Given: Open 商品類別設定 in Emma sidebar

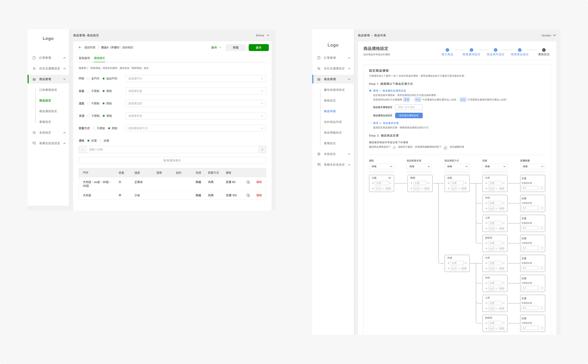Looking at the screenshot, I should pos(48,111).
